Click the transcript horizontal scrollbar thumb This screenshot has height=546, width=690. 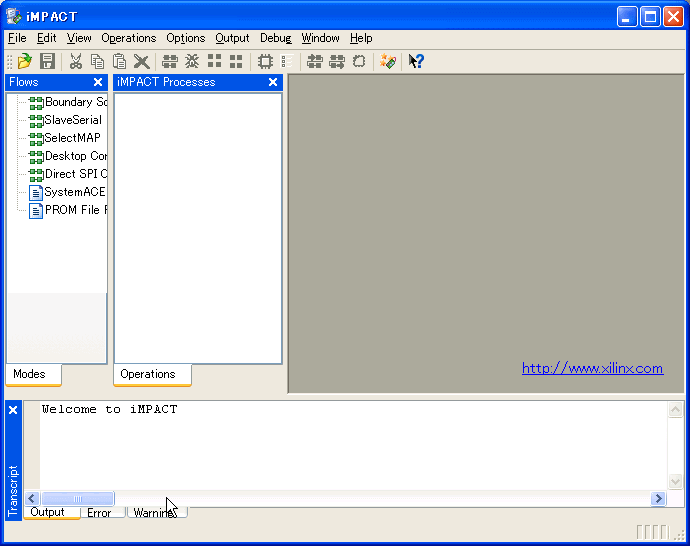(77, 498)
